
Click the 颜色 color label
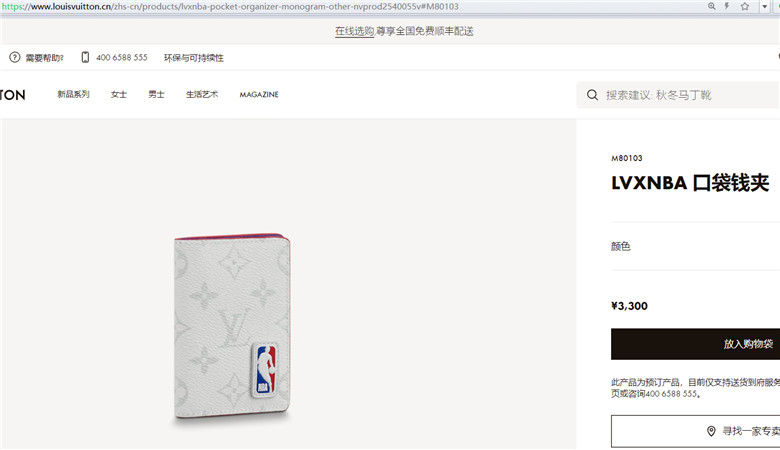(621, 246)
